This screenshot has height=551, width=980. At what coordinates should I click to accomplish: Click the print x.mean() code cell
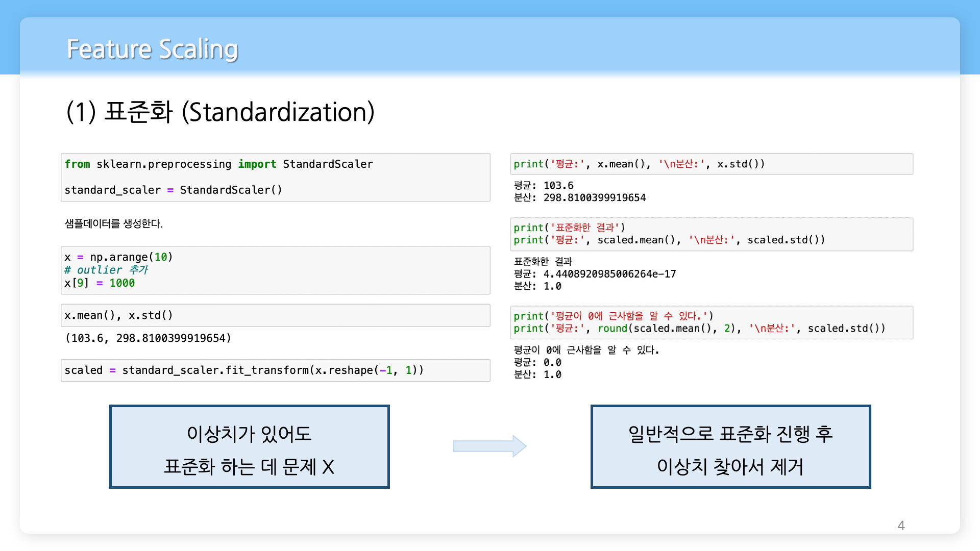pos(711,164)
